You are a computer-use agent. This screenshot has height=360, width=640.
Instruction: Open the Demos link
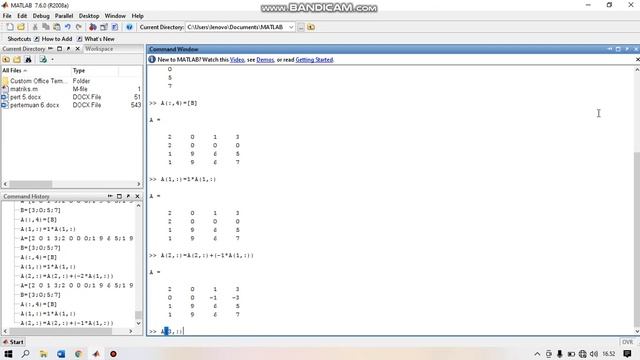point(265,60)
